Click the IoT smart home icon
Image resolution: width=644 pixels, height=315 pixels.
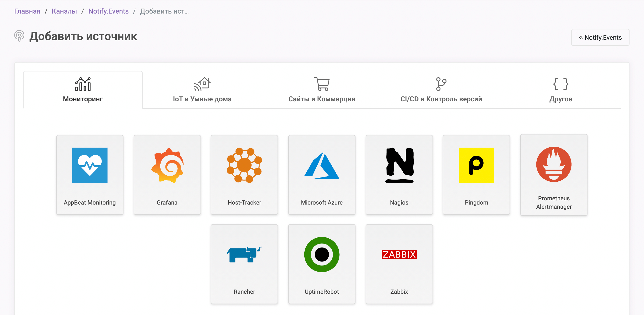pos(202,84)
